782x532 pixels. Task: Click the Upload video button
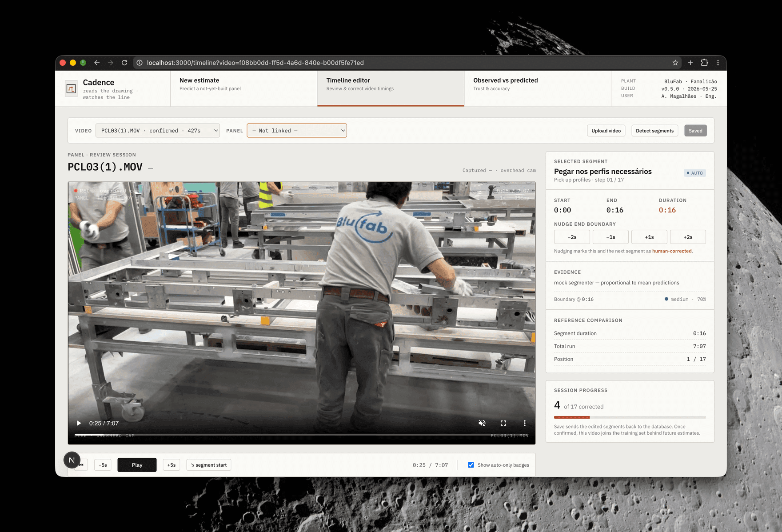tap(606, 131)
